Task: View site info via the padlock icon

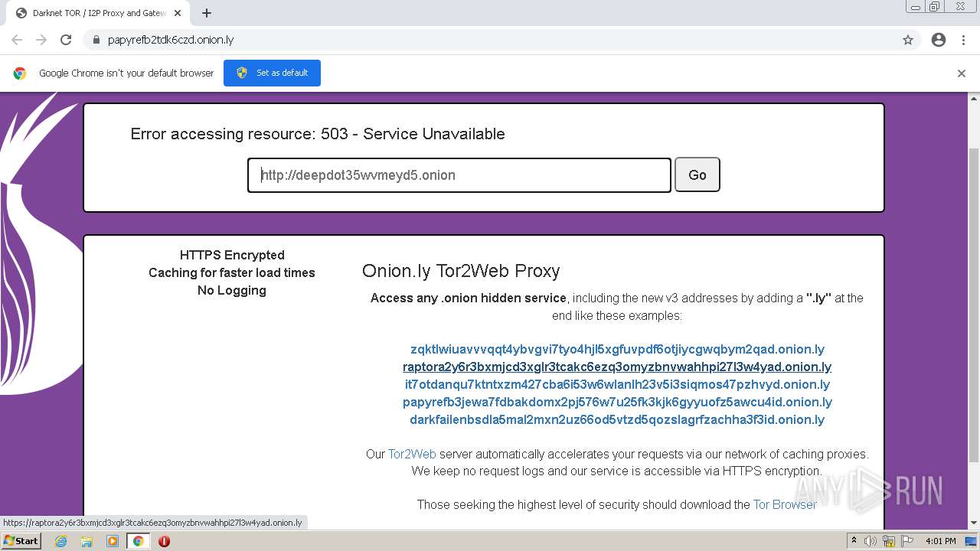Action: (96, 40)
